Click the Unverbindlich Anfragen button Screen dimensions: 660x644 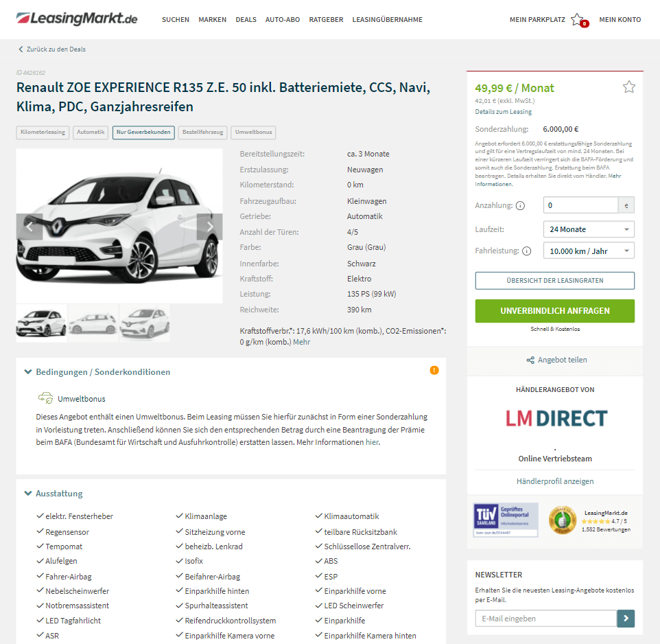pos(555,311)
